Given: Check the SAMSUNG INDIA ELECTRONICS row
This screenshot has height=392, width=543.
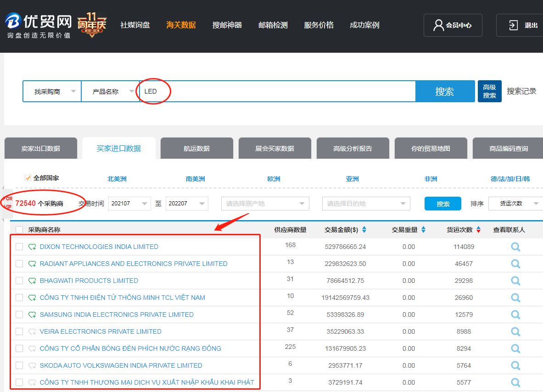Looking at the screenshot, I should tap(19, 315).
